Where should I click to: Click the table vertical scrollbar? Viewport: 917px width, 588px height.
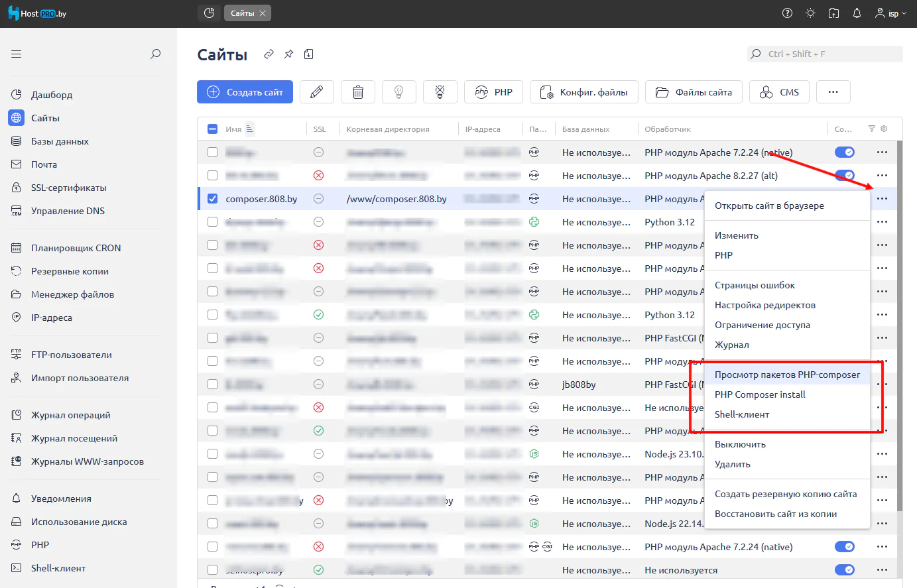click(900, 325)
